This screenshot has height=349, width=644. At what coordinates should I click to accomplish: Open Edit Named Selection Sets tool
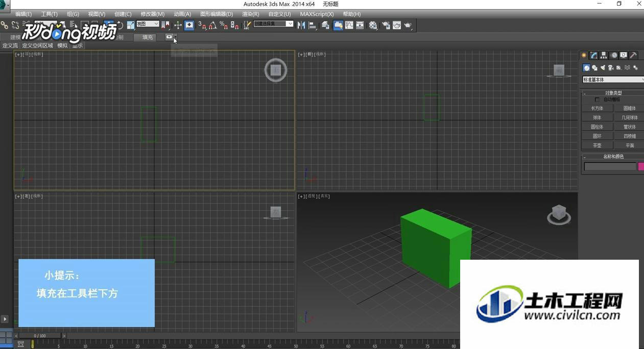[x=248, y=25]
